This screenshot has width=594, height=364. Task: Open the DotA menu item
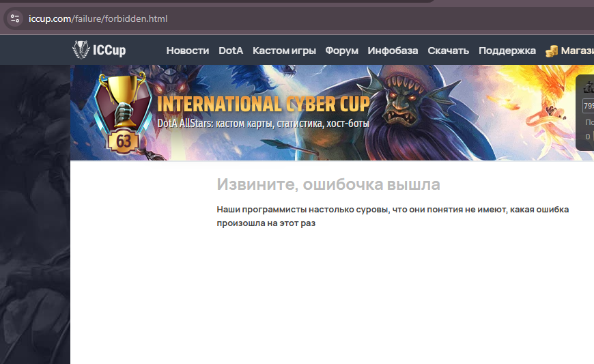coord(231,51)
